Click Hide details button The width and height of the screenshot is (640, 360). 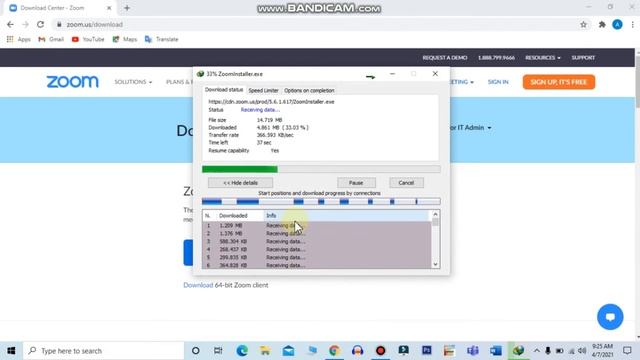[240, 183]
